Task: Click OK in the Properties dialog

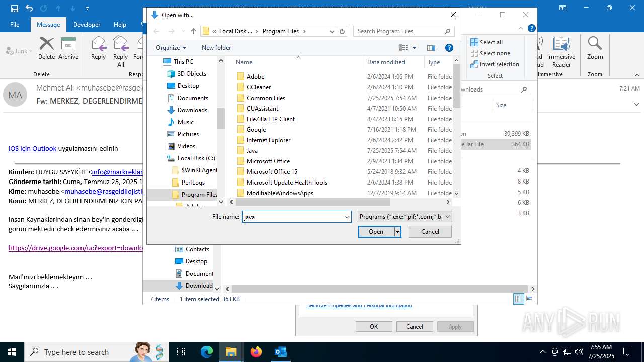Action: click(x=374, y=327)
